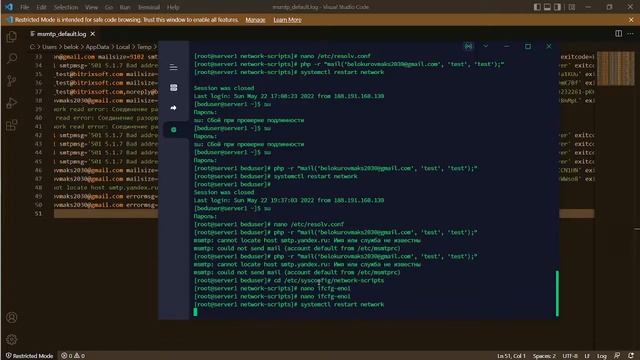Maximize the terminal window
The width and height of the screenshot is (640, 360).
(528, 46)
